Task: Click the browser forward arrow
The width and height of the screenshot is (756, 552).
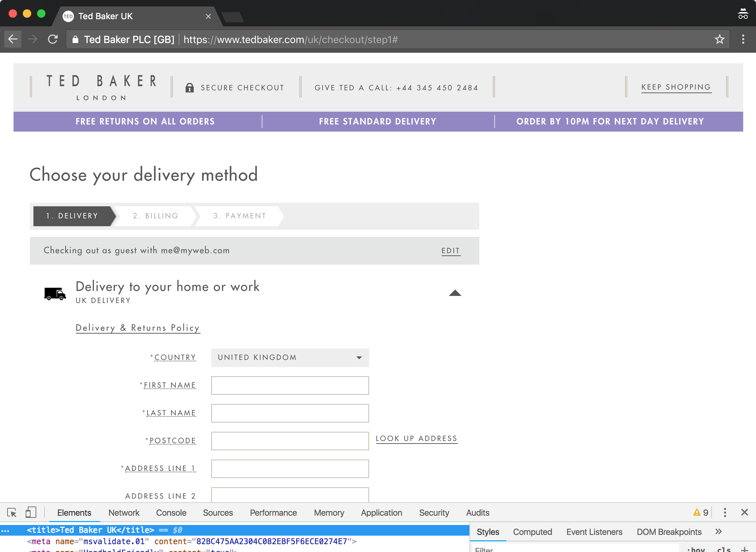Action: point(33,39)
